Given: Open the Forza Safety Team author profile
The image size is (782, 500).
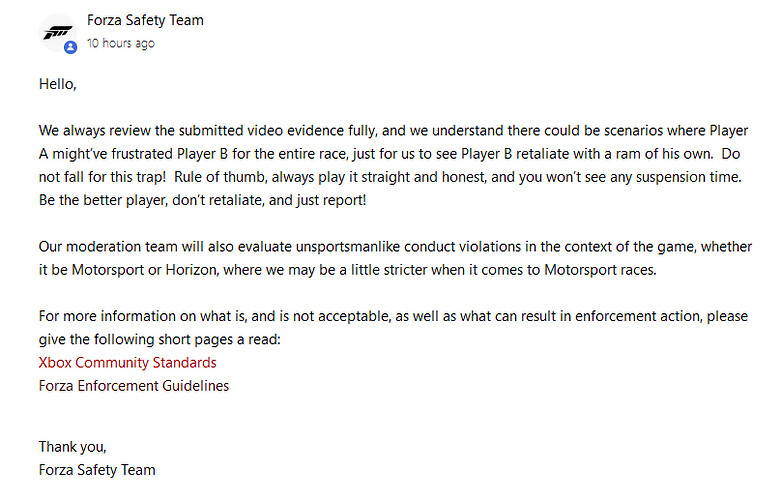Looking at the screenshot, I should coord(145,20).
